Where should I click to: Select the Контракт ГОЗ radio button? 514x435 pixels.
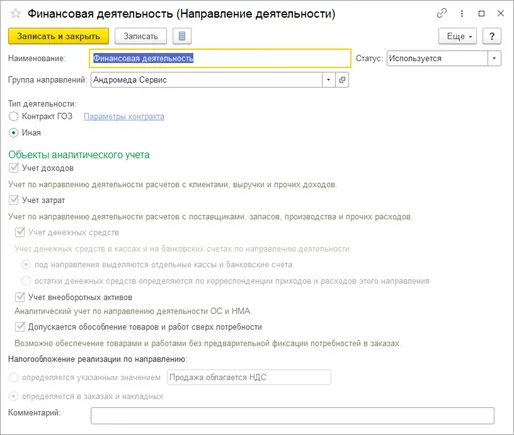point(13,116)
